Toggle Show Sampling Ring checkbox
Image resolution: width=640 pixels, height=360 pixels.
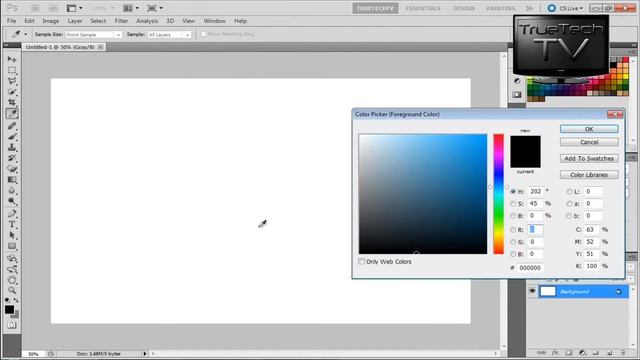tap(203, 34)
